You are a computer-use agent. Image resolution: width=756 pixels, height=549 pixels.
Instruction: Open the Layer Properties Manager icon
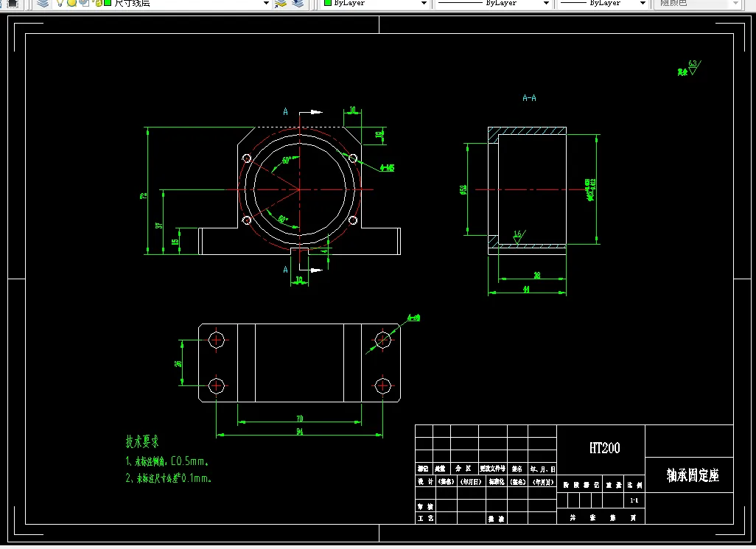43,4
